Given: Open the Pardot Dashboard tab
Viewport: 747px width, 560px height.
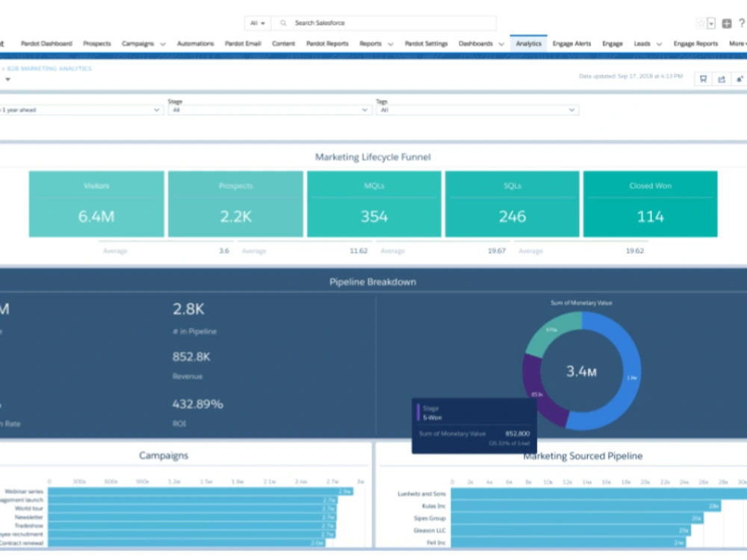Looking at the screenshot, I should (46, 43).
